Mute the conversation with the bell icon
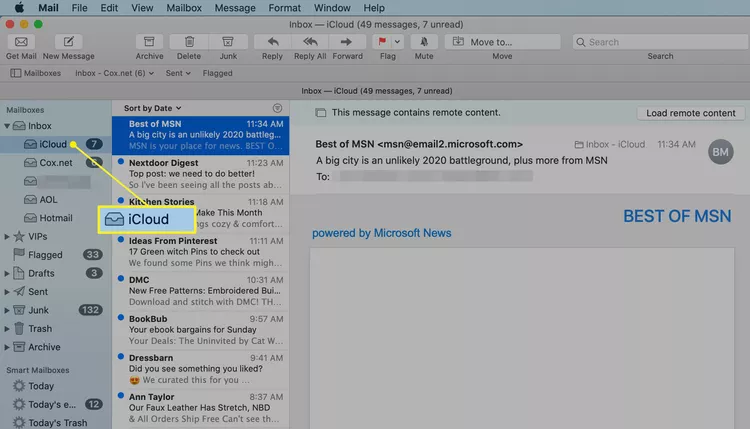The image size is (750, 429). [x=424, y=42]
